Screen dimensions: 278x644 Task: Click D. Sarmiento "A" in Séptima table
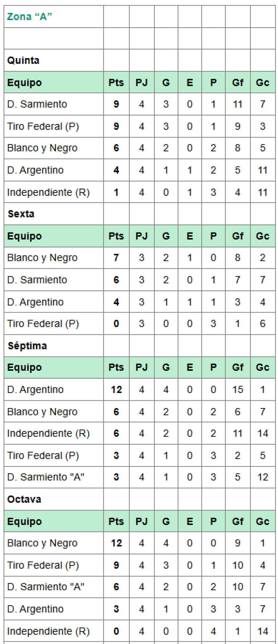click(46, 477)
